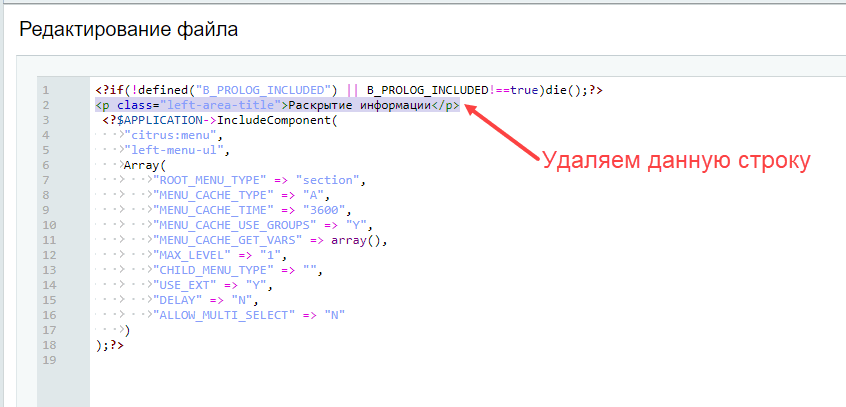Click the closing ');?>' on line 18
The image size is (846, 407).
click(x=110, y=344)
